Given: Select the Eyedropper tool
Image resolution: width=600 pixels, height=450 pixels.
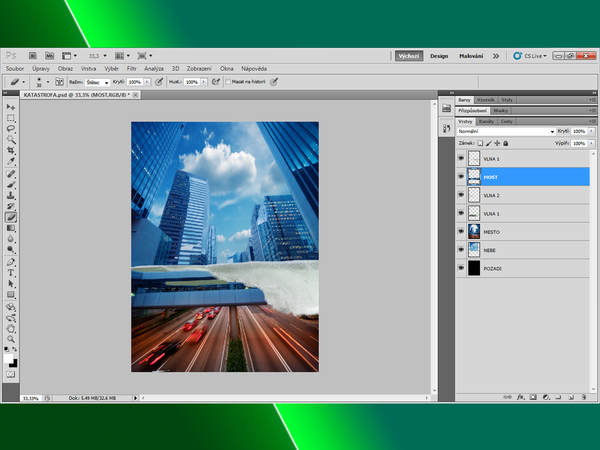Looking at the screenshot, I should coord(11,162).
